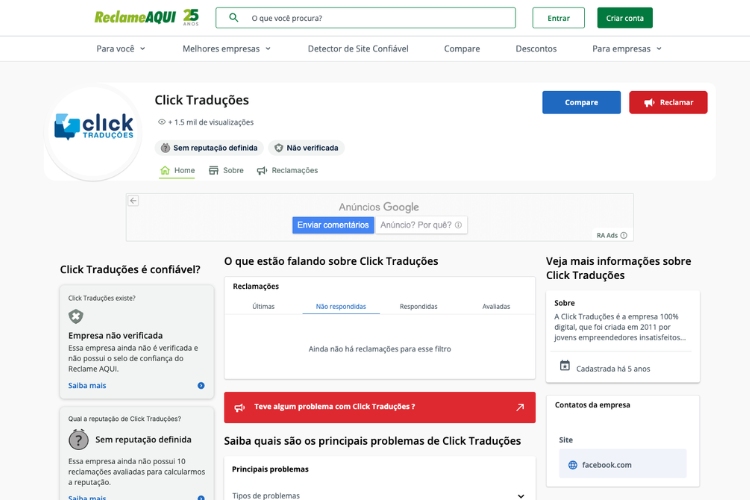Click the Reclamações tab megaphone icon

coord(262,170)
